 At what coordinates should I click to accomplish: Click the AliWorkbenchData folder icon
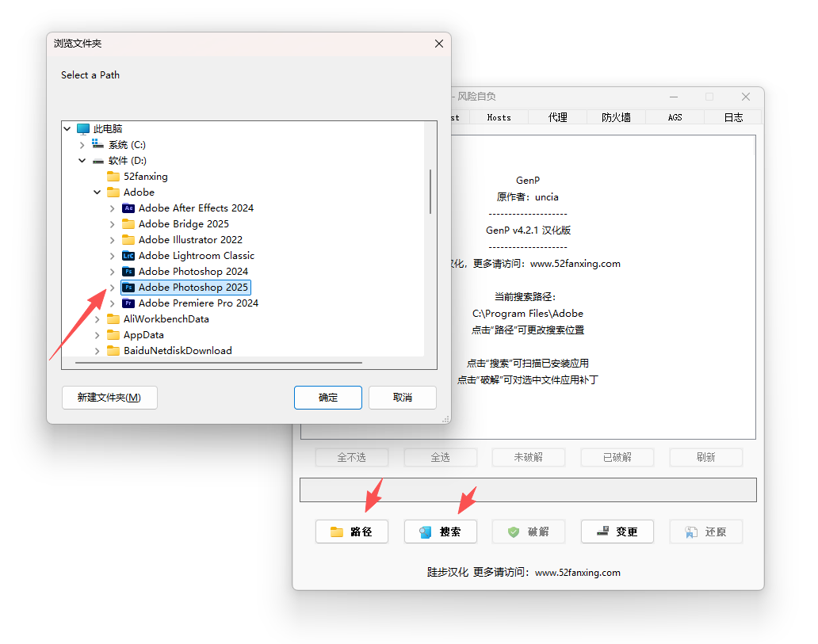point(113,319)
